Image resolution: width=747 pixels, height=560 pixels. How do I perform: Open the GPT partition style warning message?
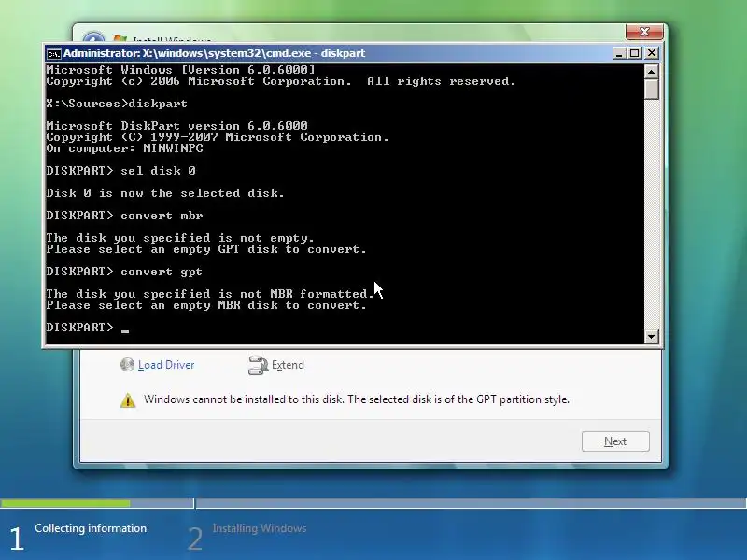[x=357, y=399]
